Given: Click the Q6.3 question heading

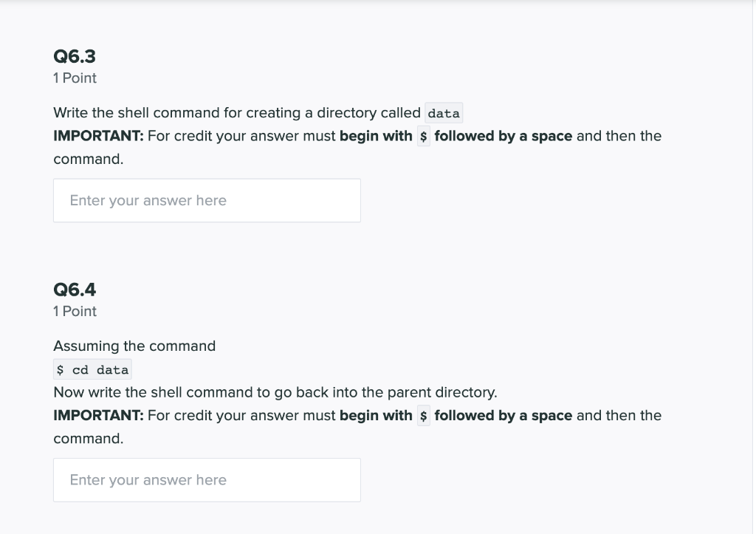Looking at the screenshot, I should pos(75,56).
